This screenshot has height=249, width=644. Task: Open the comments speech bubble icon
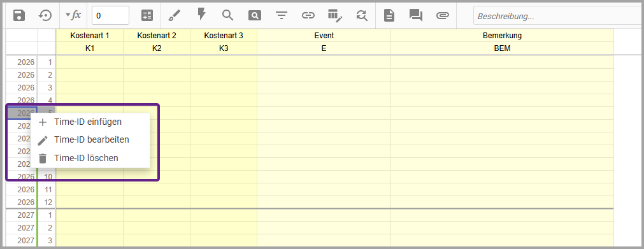point(416,16)
